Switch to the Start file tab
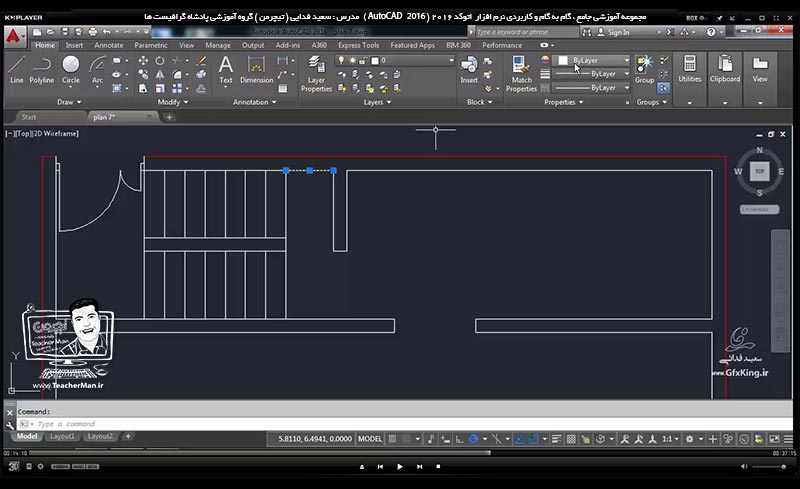 point(29,117)
